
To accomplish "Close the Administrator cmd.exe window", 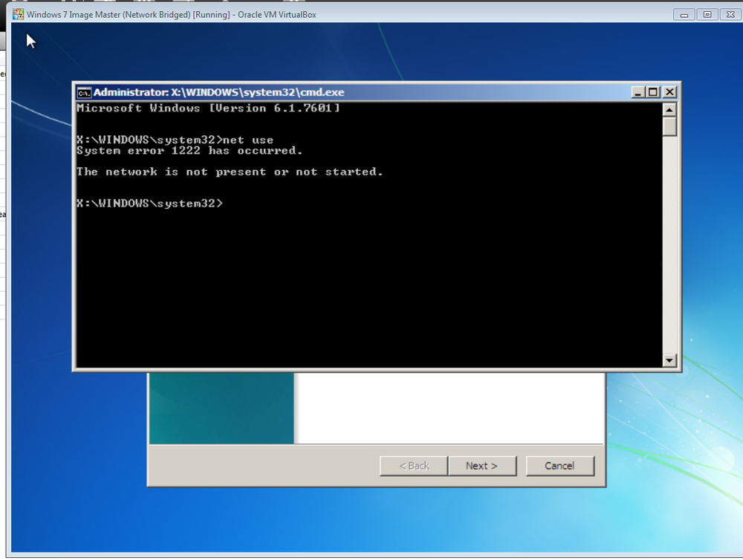I will (669, 92).
